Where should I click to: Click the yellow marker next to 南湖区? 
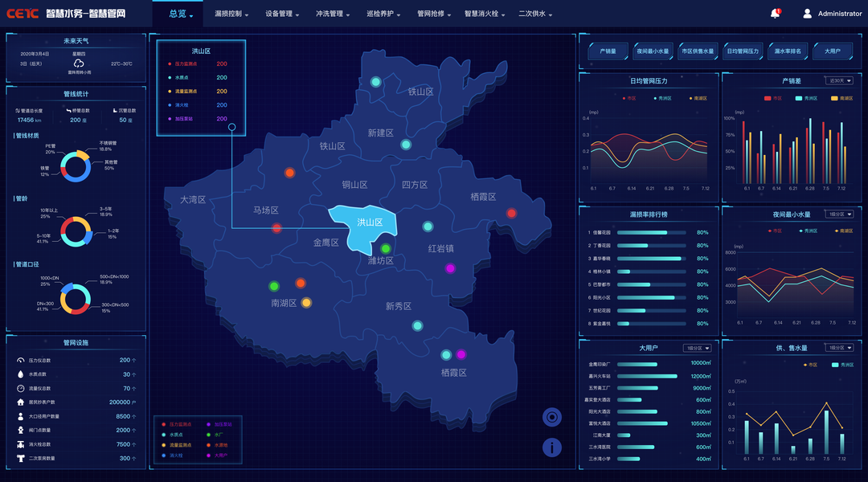pos(306,303)
